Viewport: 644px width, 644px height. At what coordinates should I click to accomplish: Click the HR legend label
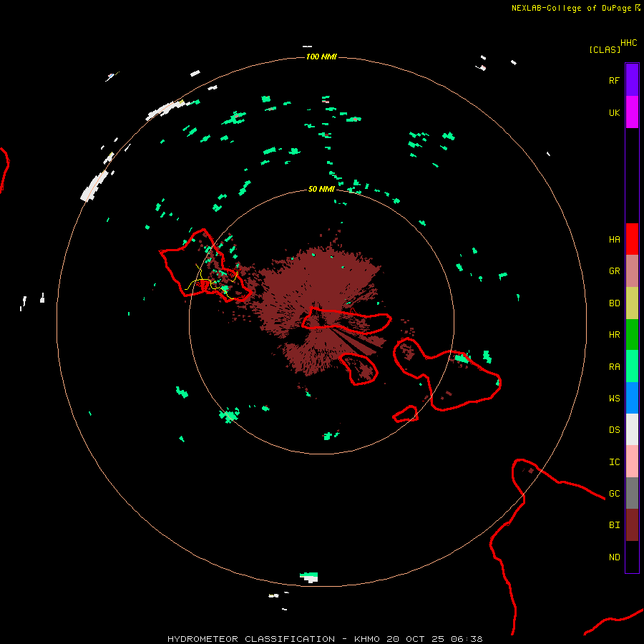coord(615,335)
